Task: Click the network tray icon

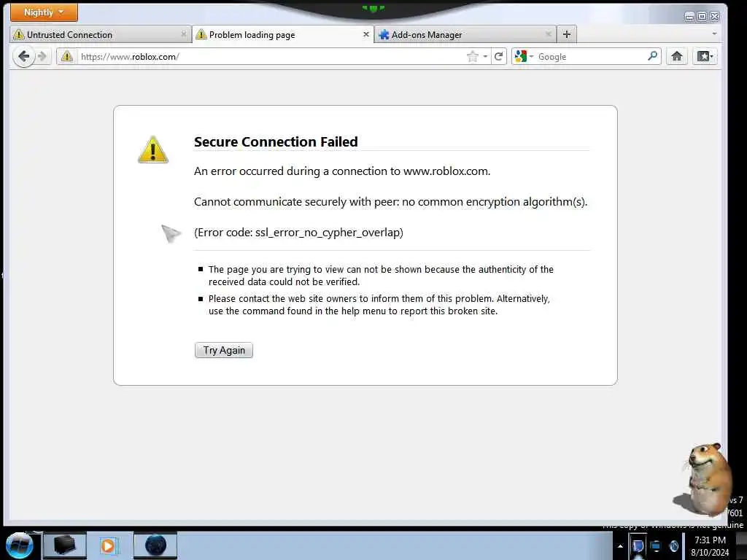Action: (656, 546)
